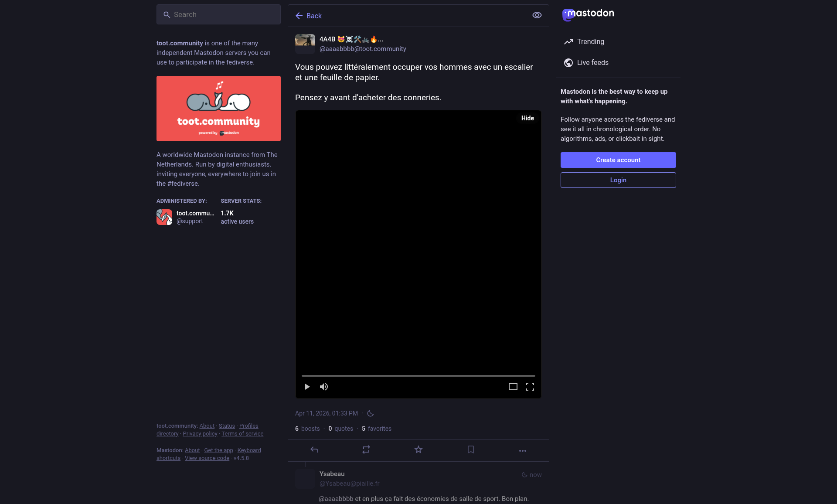Screen dimensions: 837x504
Task: Boost the post with the boost icon
Action: coord(366,450)
